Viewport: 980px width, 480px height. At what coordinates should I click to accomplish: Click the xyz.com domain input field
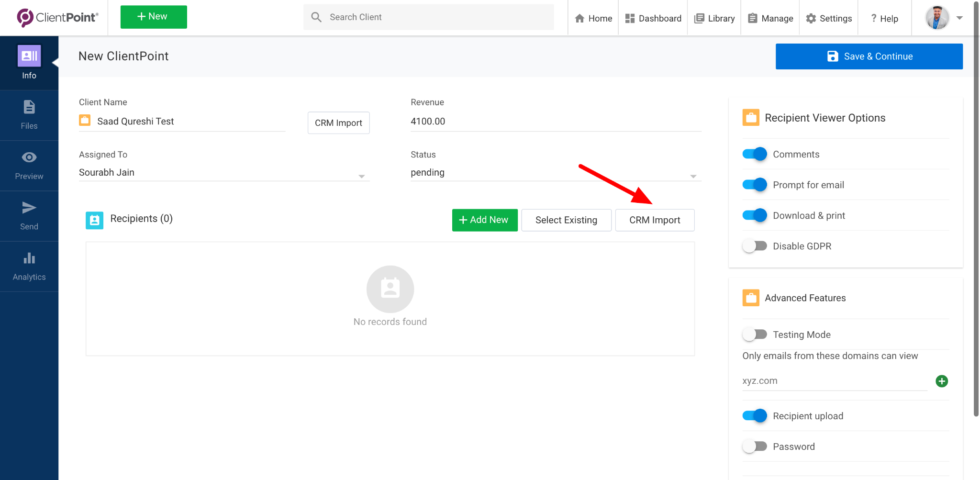click(835, 381)
